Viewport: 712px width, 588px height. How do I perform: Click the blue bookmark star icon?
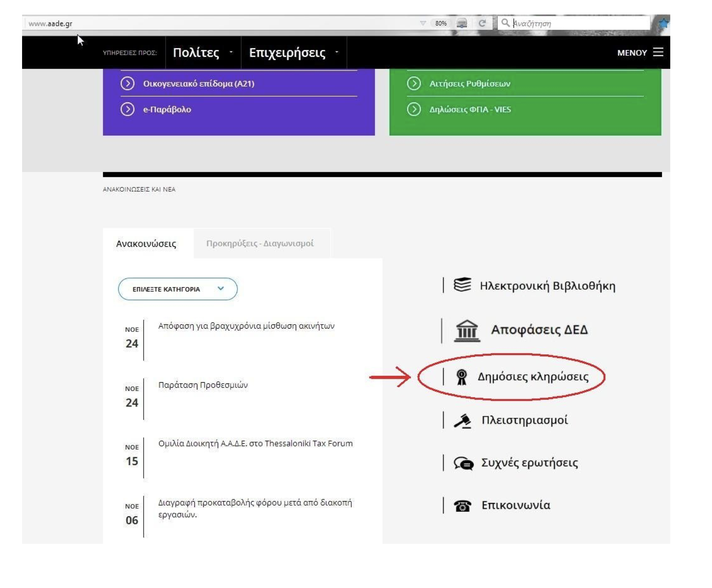coord(663,23)
